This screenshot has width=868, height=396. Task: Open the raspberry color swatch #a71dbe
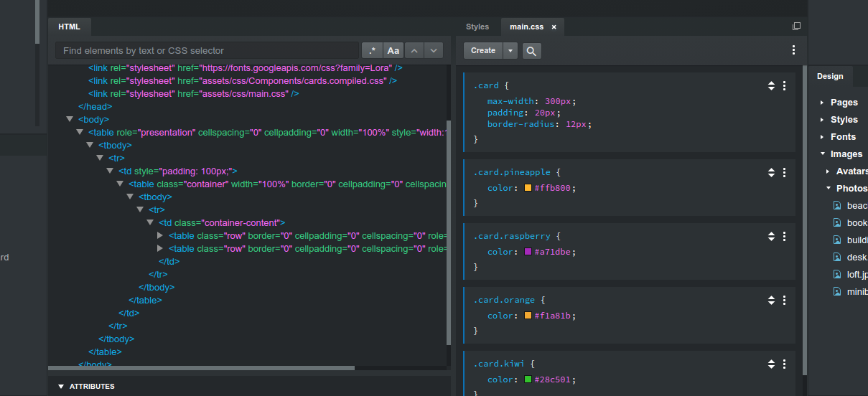click(x=528, y=252)
